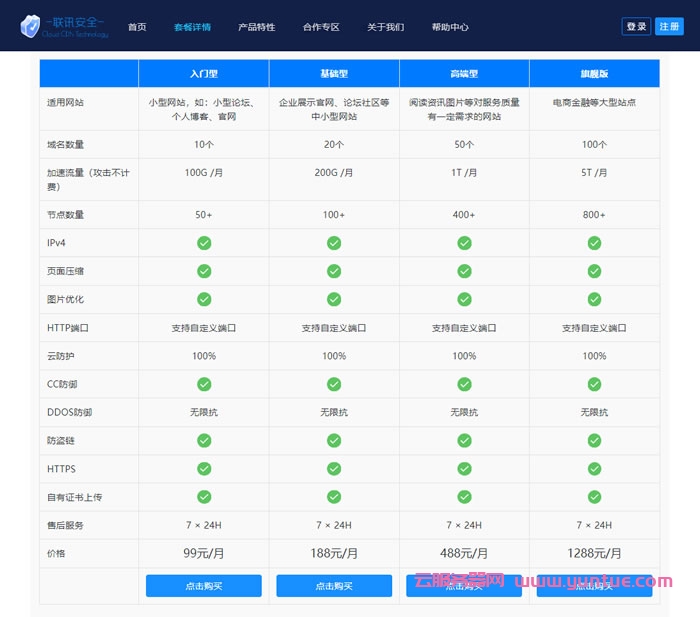Buy the 入门型 plan with 点击购买
The width and height of the screenshot is (700, 617).
point(204,586)
